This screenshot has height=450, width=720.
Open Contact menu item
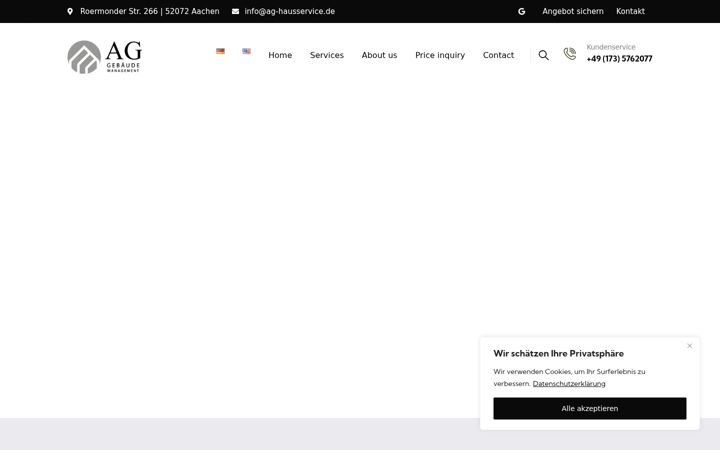click(498, 55)
